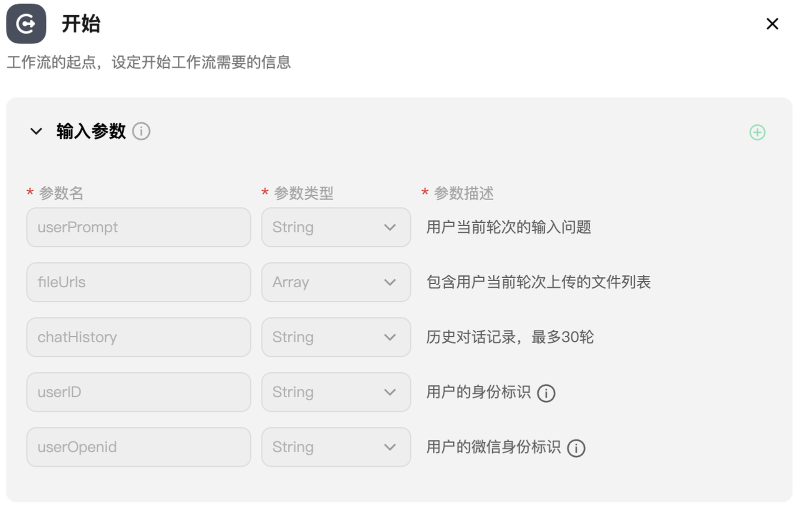Screen dimensions: 800x532
Task: Open type dropdown for userOpenid
Action: click(335, 447)
